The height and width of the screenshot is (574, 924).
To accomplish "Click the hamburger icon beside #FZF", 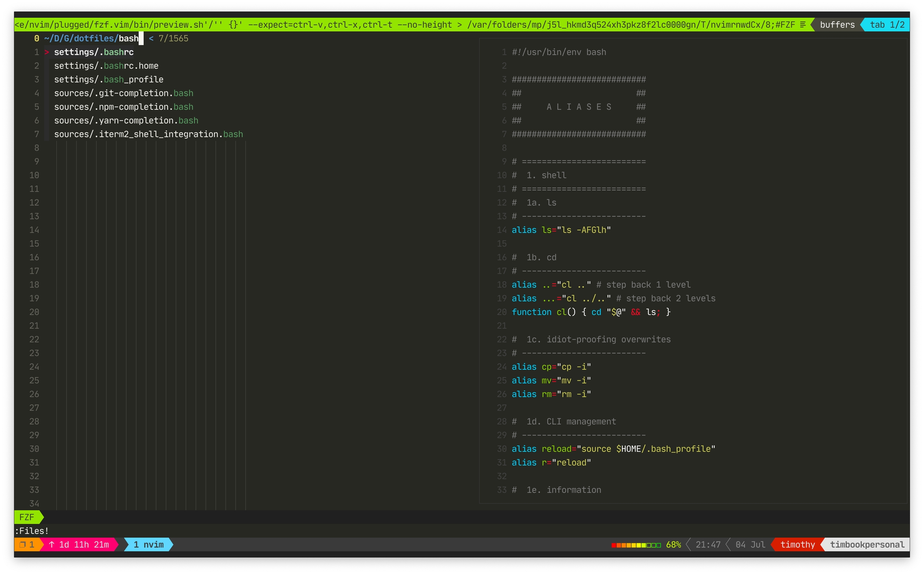I will pos(803,24).
